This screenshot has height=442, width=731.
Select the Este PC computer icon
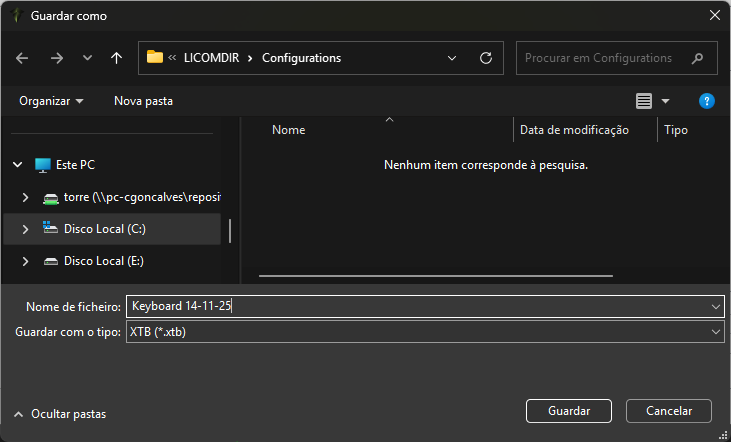[x=43, y=164]
